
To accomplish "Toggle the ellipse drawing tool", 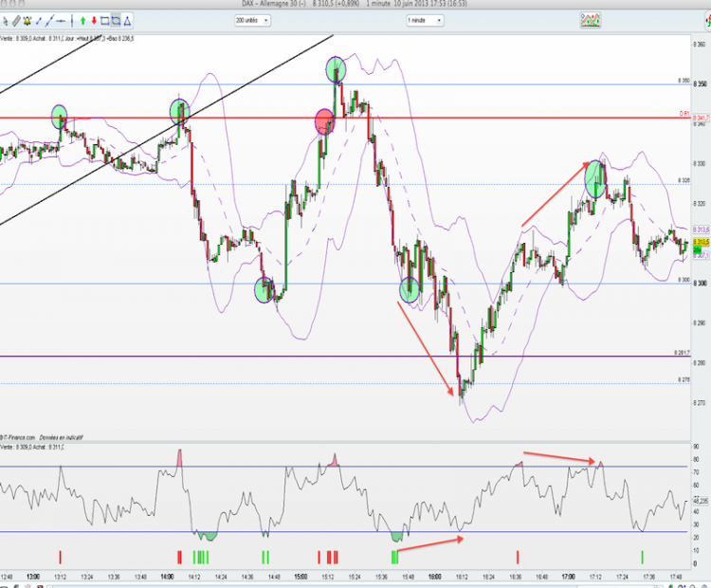I will click(x=116, y=21).
